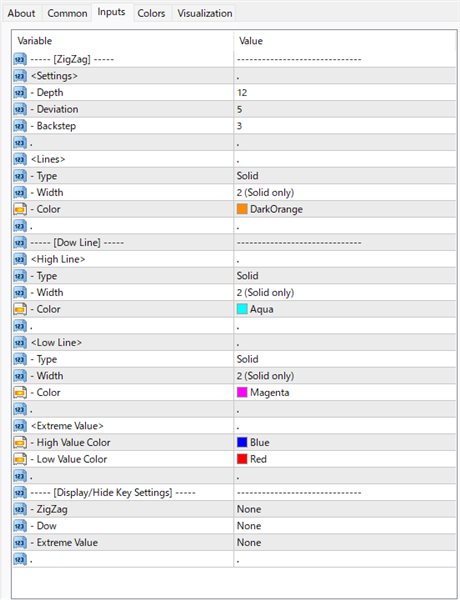Select the icon next to [ZigZag] header
Image resolution: width=460 pixels, height=600 pixels.
point(20,59)
